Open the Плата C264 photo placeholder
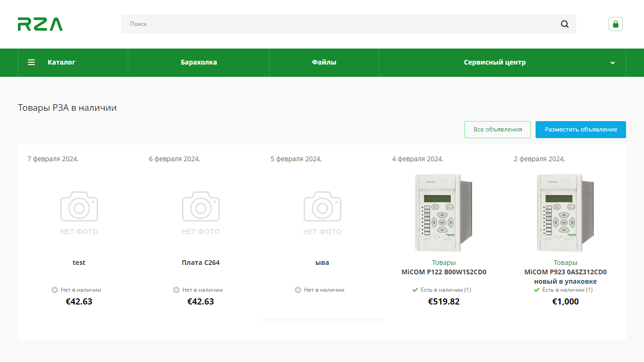 (x=201, y=213)
